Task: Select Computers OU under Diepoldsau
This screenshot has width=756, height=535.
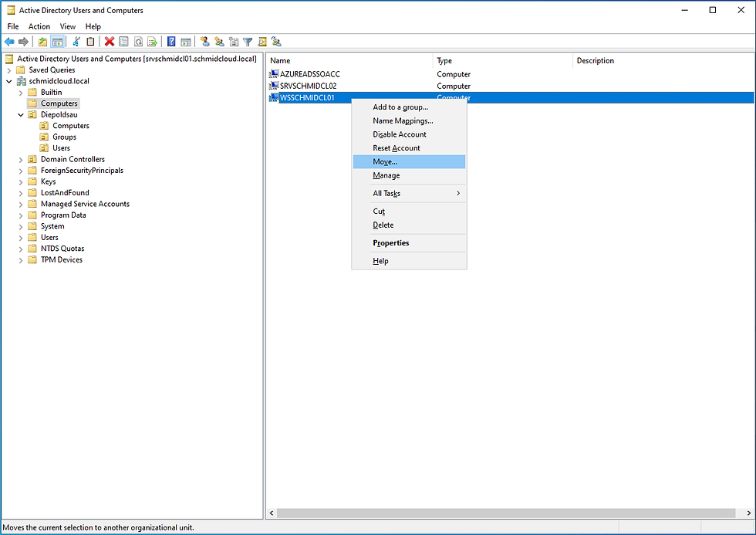Action: point(71,126)
